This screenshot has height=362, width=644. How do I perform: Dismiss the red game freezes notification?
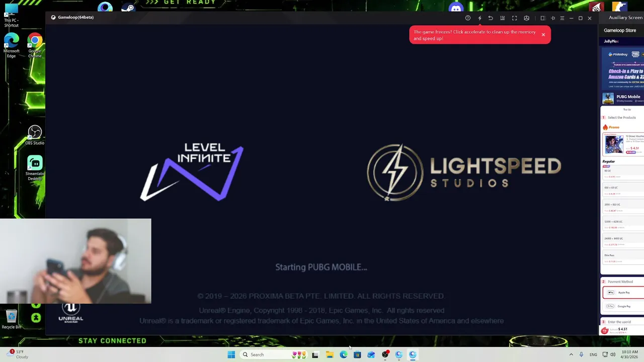[x=543, y=35]
